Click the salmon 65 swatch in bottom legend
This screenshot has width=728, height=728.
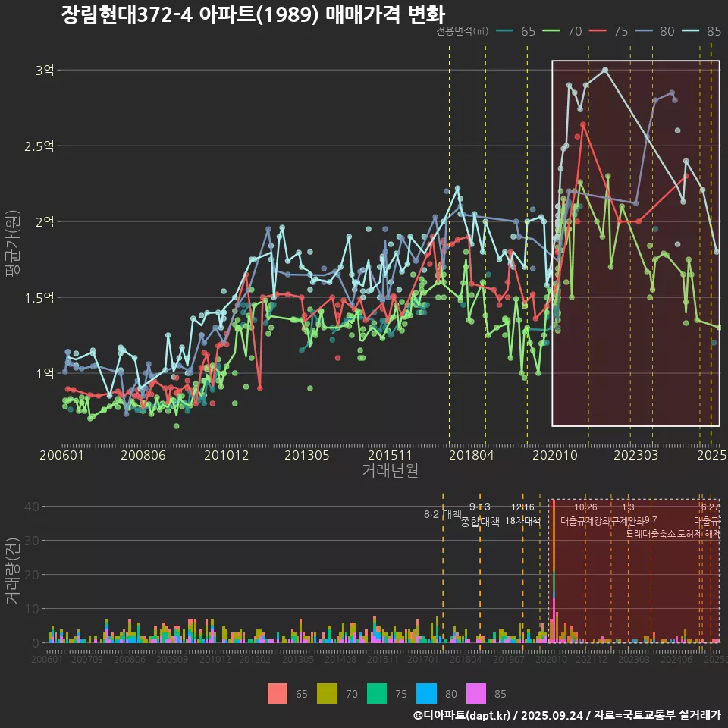pos(278,693)
